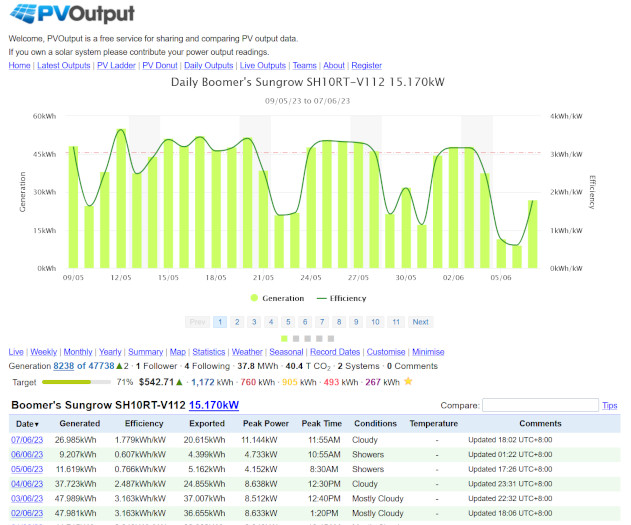The height and width of the screenshot is (525, 631).
Task: Select the last grey chart indicator square
Action: tap(331, 339)
